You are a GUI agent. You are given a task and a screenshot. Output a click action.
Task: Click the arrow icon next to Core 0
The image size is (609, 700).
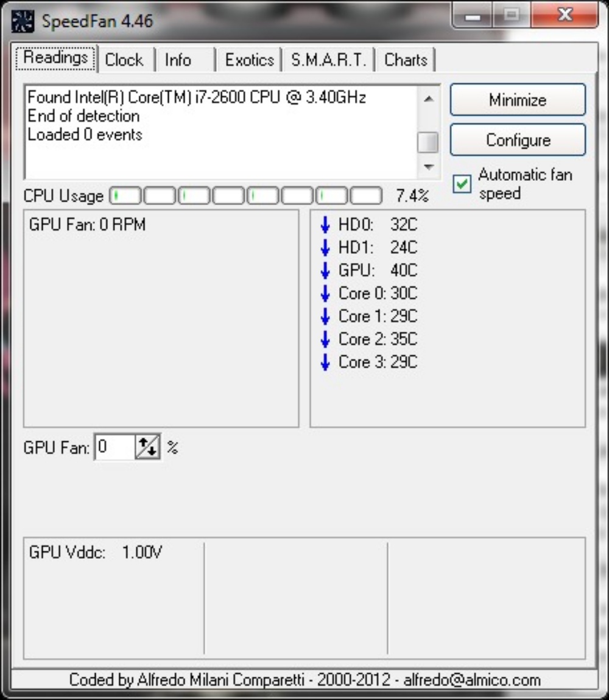pyautogui.click(x=325, y=293)
